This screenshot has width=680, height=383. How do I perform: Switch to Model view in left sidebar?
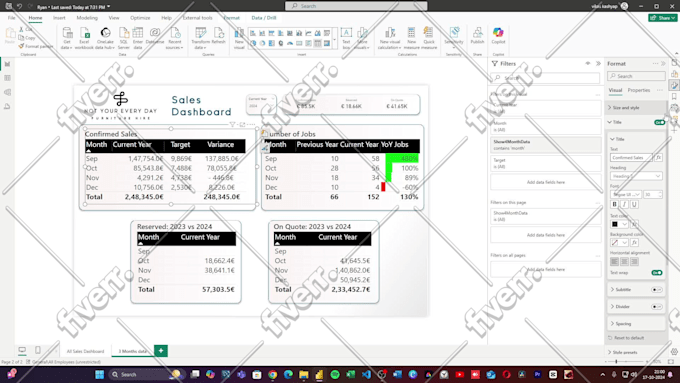pyautogui.click(x=7, y=92)
